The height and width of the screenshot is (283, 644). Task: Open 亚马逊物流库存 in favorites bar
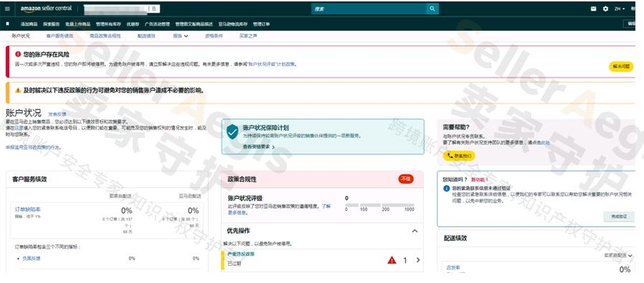coord(233,24)
